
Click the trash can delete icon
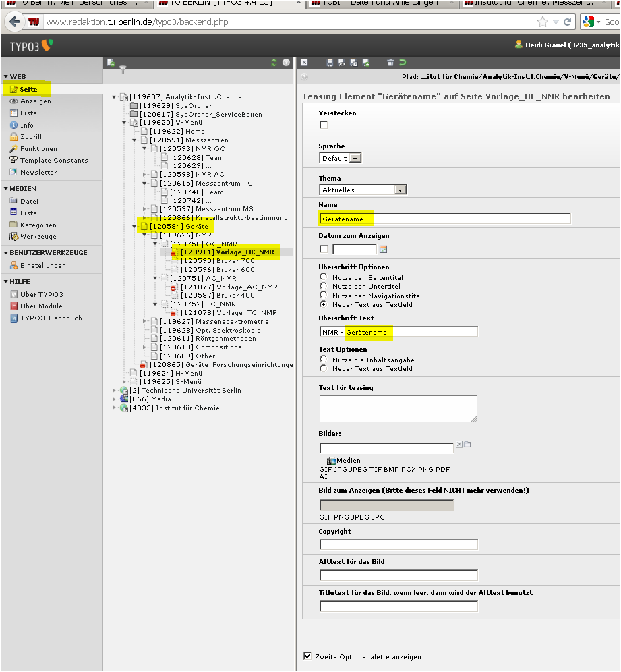[390, 63]
